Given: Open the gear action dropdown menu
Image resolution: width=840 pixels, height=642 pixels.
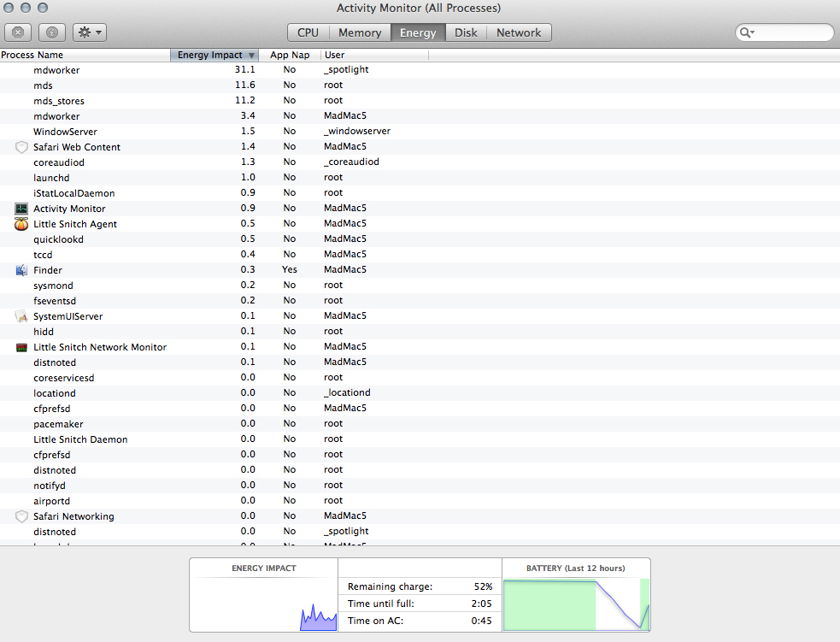Looking at the screenshot, I should tap(90, 32).
